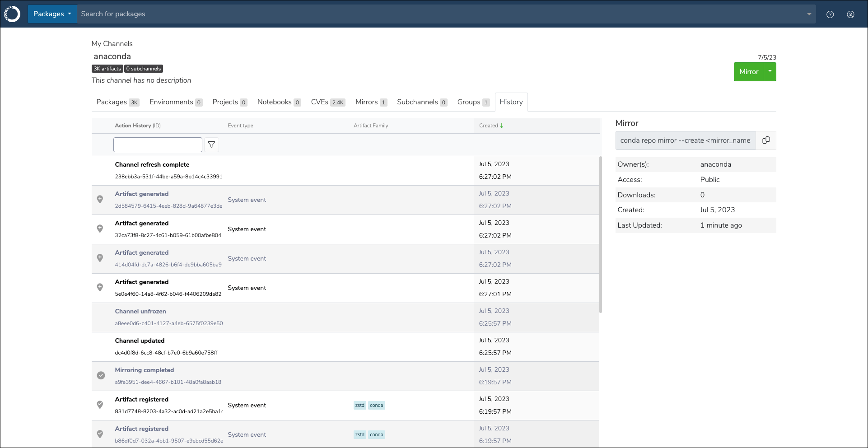Go to My Channels link

[112, 44]
